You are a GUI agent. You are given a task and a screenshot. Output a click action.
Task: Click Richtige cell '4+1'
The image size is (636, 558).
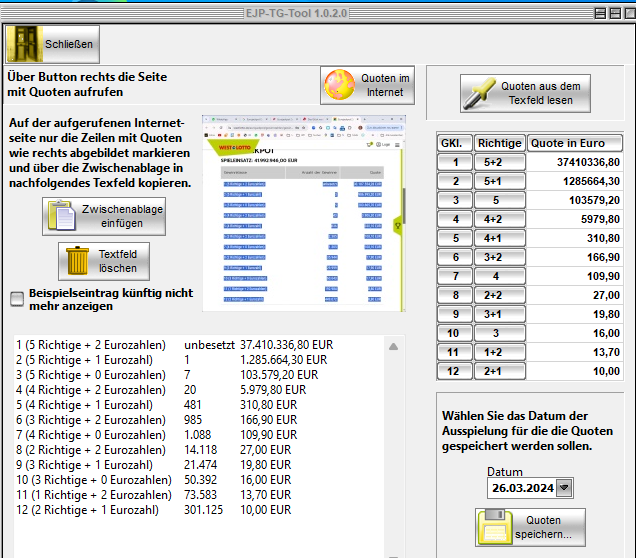[500, 238]
